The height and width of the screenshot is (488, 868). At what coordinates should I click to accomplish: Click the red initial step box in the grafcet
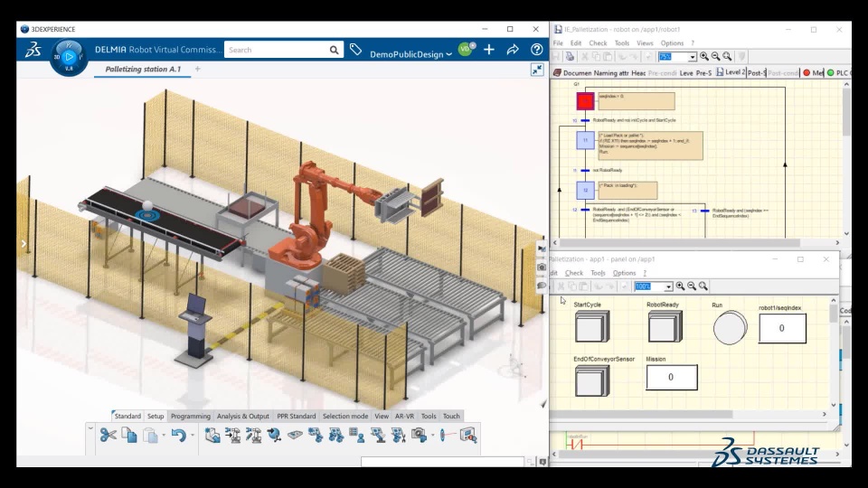pos(585,101)
